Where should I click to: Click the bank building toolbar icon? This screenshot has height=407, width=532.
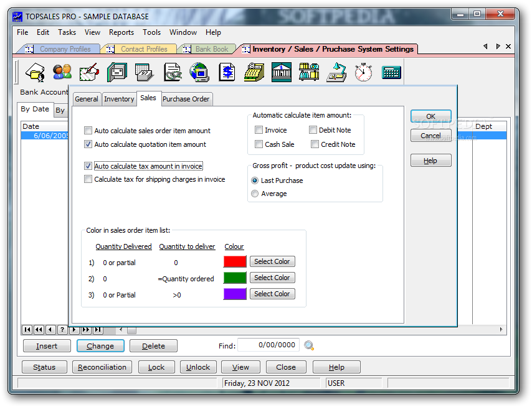pos(282,72)
